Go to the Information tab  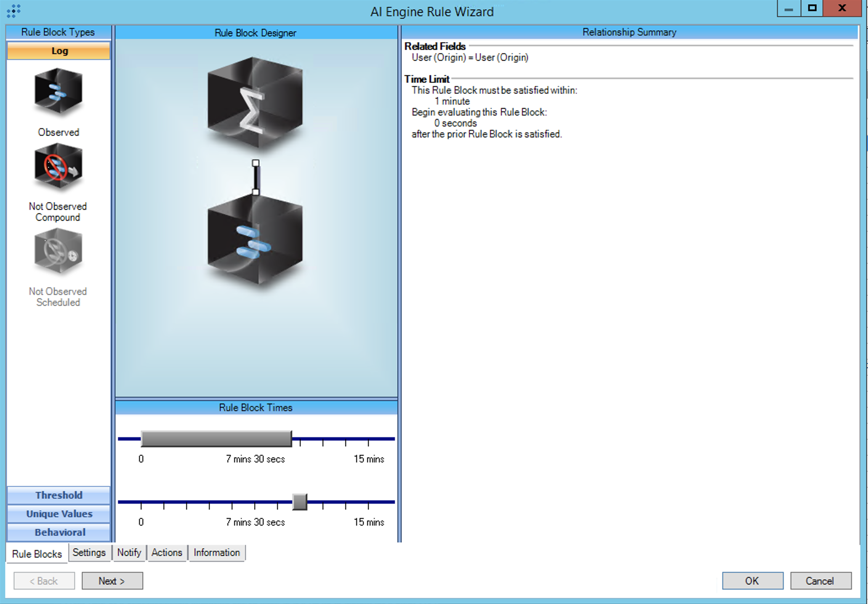click(x=216, y=553)
